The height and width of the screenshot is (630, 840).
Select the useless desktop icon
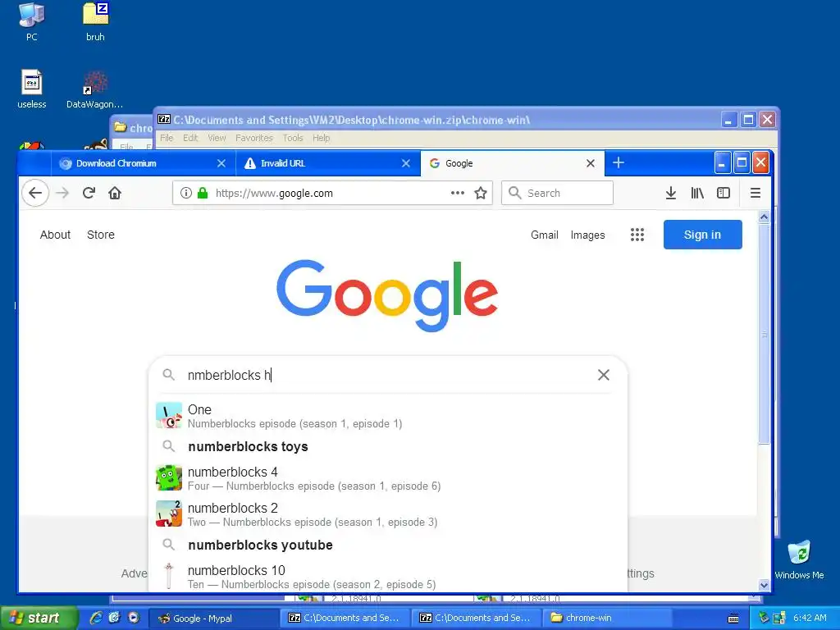pos(32,89)
